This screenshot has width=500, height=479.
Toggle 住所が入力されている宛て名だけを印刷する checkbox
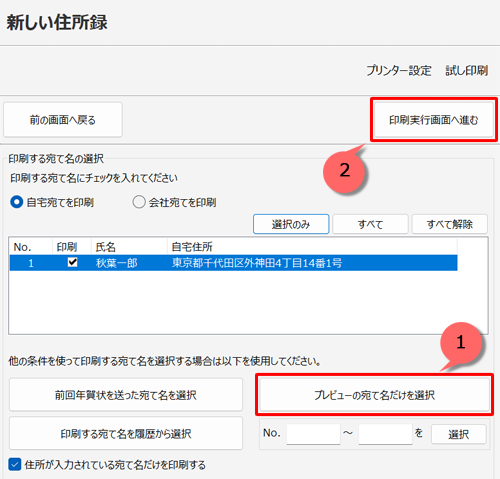pyautogui.click(x=15, y=464)
